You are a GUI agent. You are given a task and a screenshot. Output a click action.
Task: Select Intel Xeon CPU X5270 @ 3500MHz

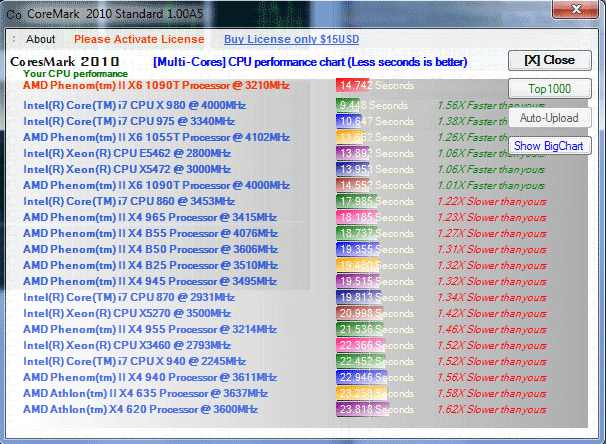click(x=127, y=313)
